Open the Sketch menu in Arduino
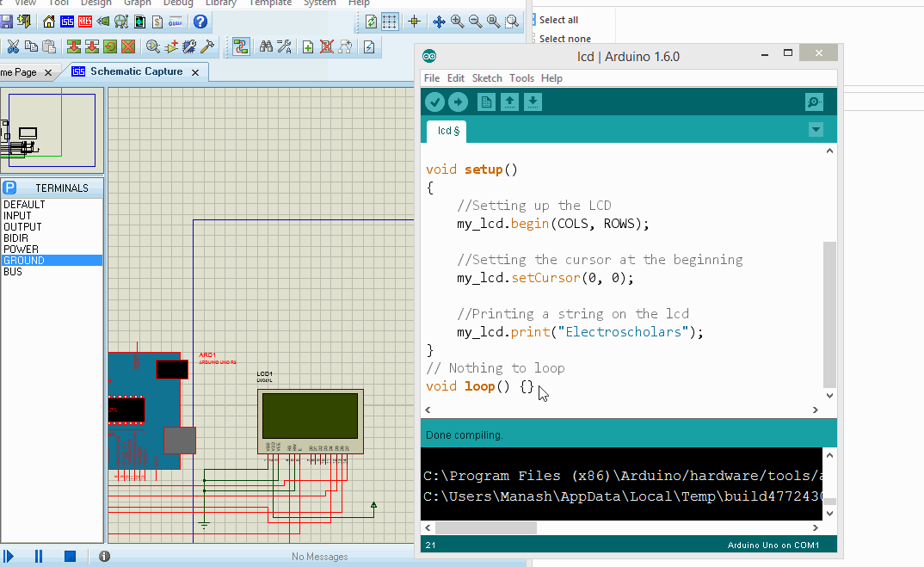924x567 pixels. (487, 78)
